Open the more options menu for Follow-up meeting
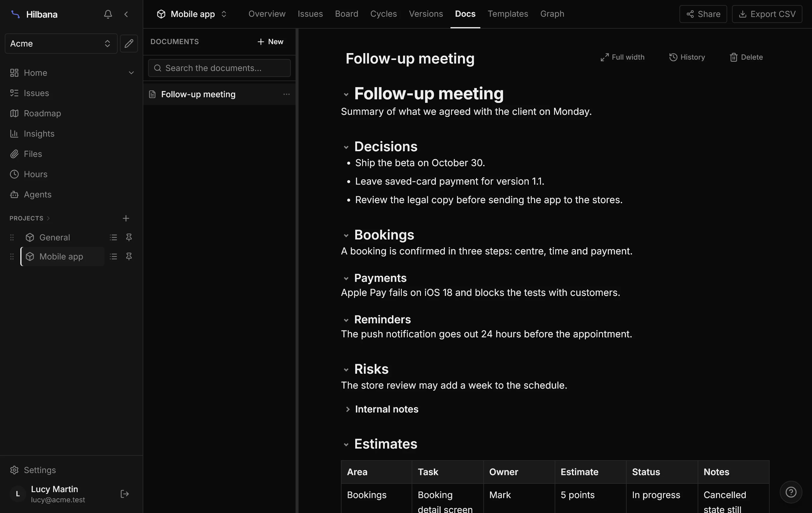Image resolution: width=812 pixels, height=513 pixels. click(x=286, y=94)
